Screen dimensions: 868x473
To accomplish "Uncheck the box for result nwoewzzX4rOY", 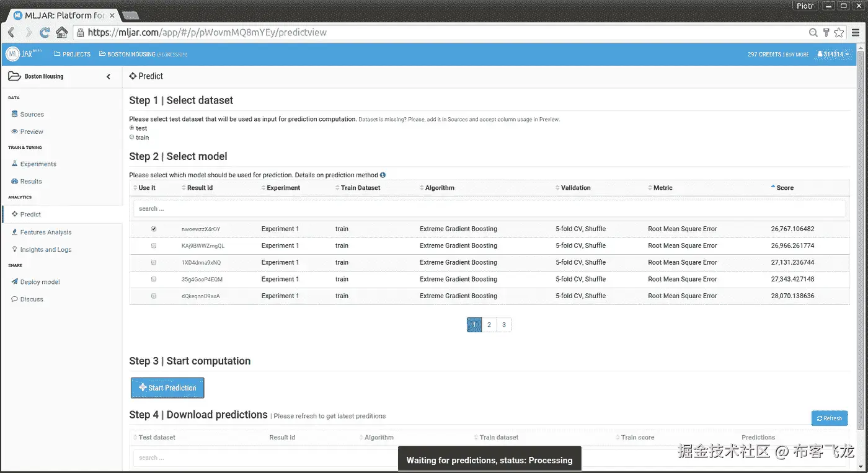I will [x=154, y=229].
